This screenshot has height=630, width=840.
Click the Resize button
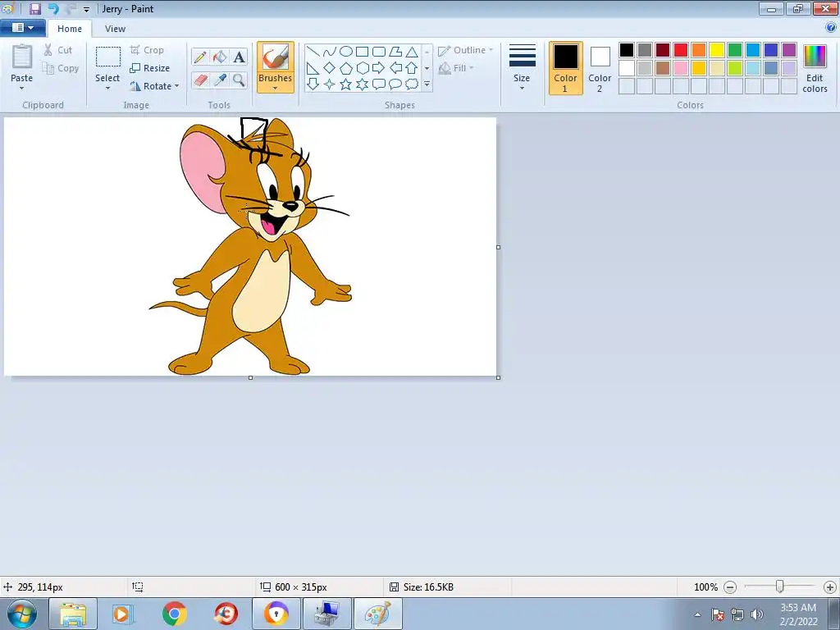point(150,68)
